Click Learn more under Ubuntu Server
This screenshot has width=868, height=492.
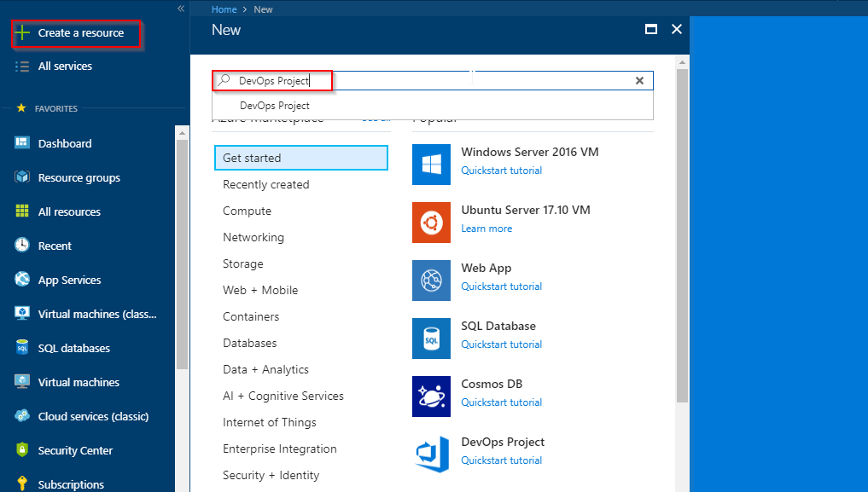coord(486,229)
